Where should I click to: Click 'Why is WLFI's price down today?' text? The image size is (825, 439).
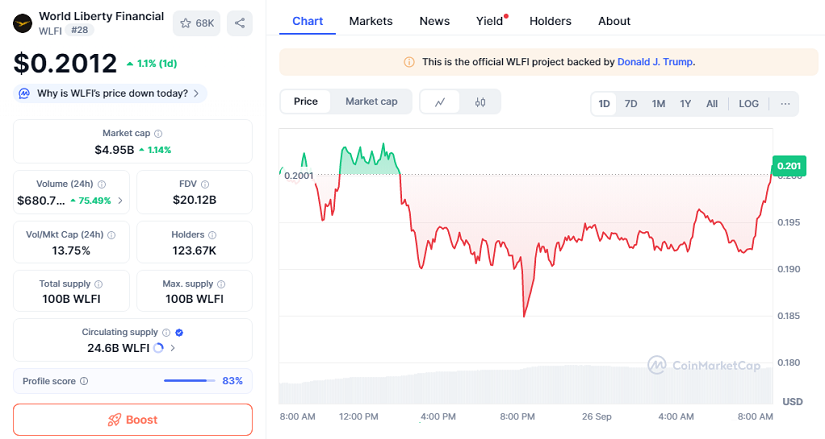click(x=113, y=94)
